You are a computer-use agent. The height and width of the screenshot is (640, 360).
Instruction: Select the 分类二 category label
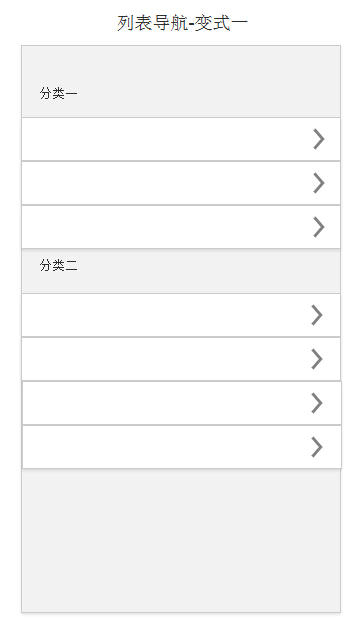click(58, 266)
